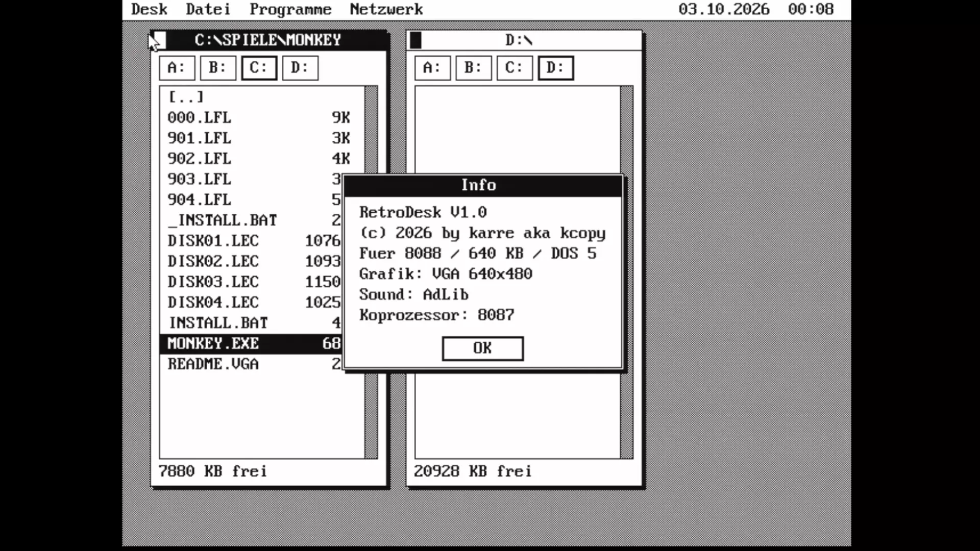
Task: Select drive C: in left panel
Action: [x=259, y=68]
